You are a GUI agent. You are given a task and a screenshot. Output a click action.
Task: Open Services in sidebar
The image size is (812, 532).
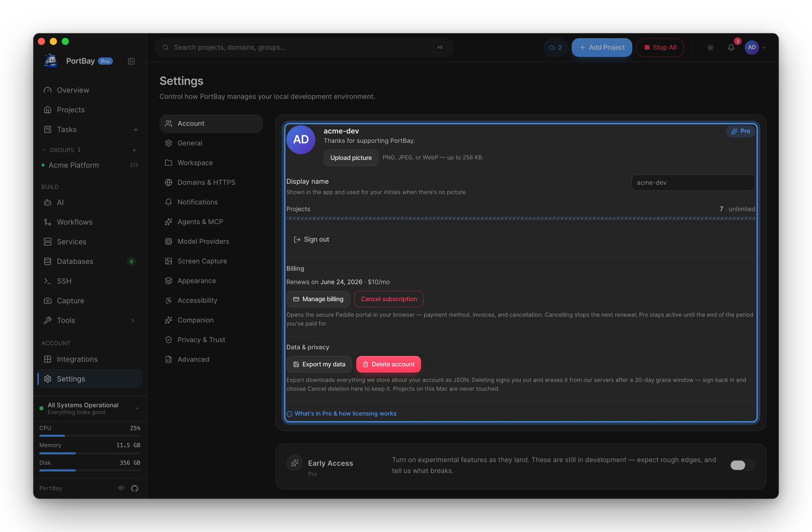point(90,242)
